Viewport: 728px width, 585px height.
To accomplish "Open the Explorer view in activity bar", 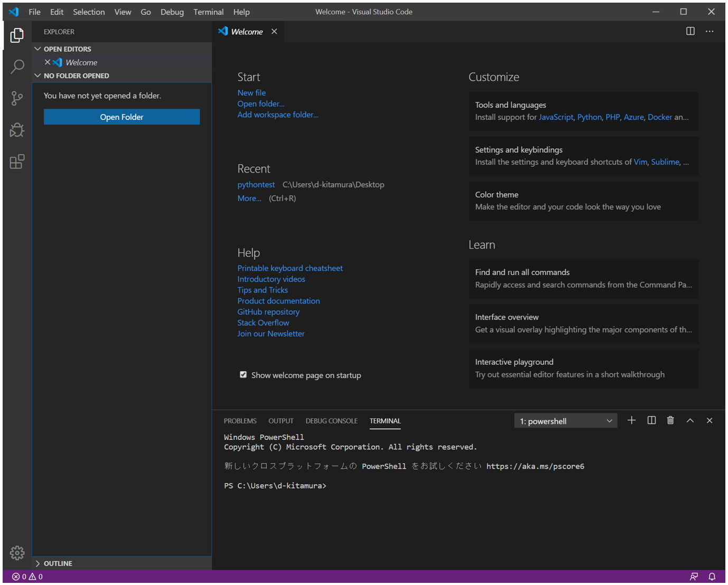I will point(17,35).
